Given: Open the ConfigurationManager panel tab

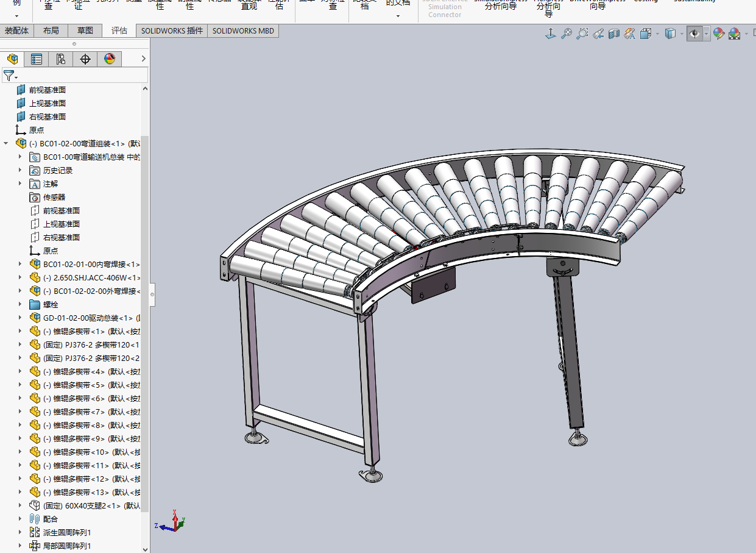Looking at the screenshot, I should point(60,59).
